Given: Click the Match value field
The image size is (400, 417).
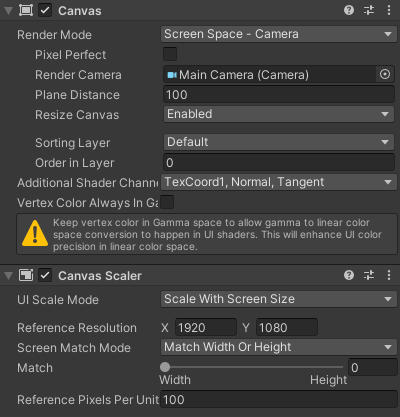Looking at the screenshot, I should [373, 367].
